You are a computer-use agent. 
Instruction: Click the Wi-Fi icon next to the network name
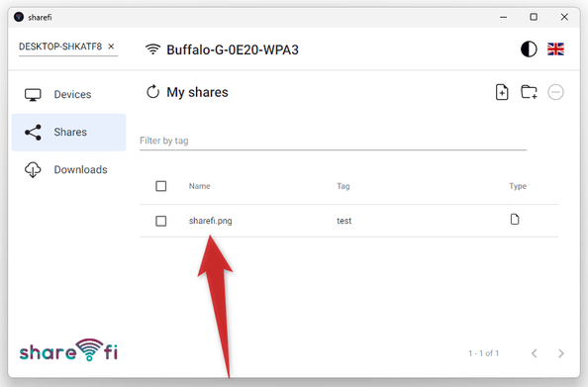(152, 49)
